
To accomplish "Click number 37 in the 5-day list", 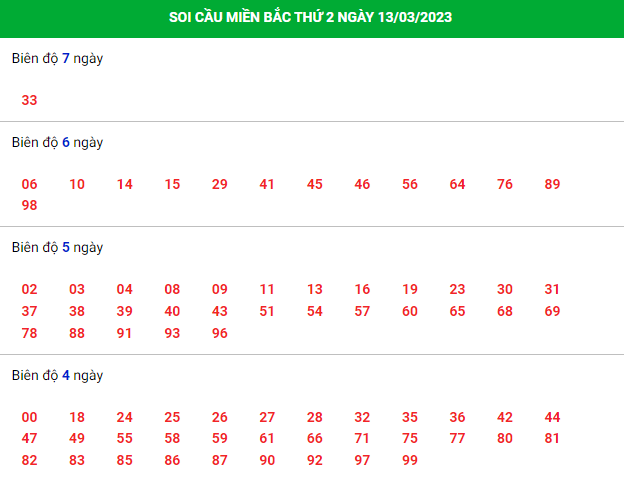I will point(29,311).
